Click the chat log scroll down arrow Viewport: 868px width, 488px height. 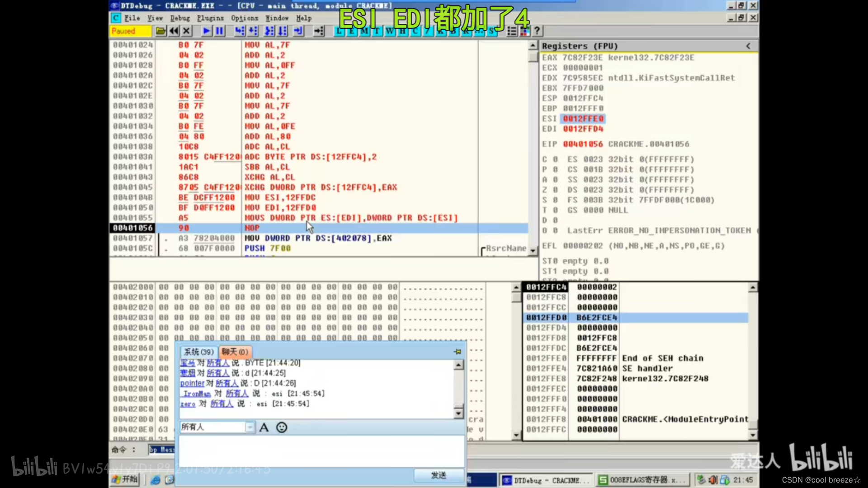tap(458, 413)
